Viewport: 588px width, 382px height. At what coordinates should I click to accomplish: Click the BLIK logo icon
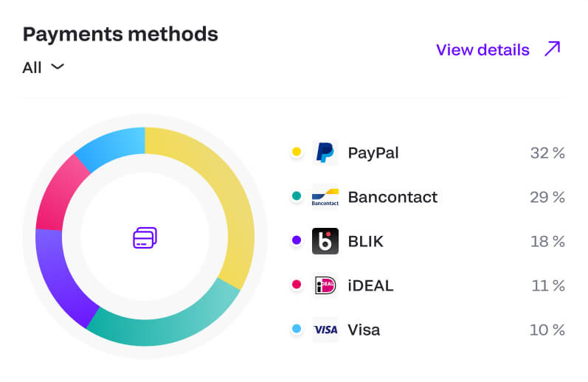(x=325, y=241)
